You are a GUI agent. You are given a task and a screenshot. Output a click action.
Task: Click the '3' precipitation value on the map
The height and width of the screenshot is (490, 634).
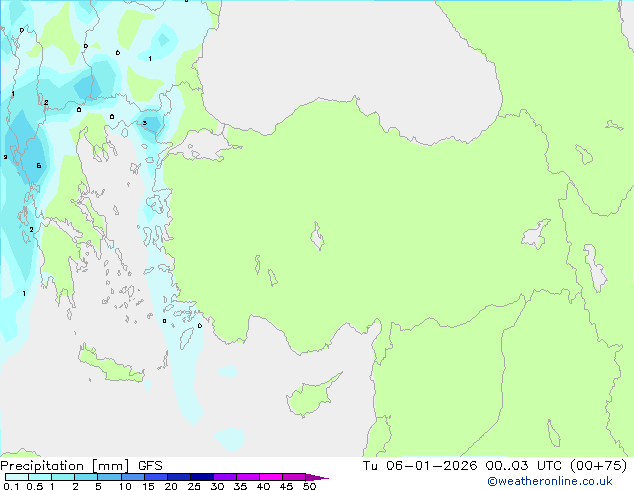click(144, 123)
